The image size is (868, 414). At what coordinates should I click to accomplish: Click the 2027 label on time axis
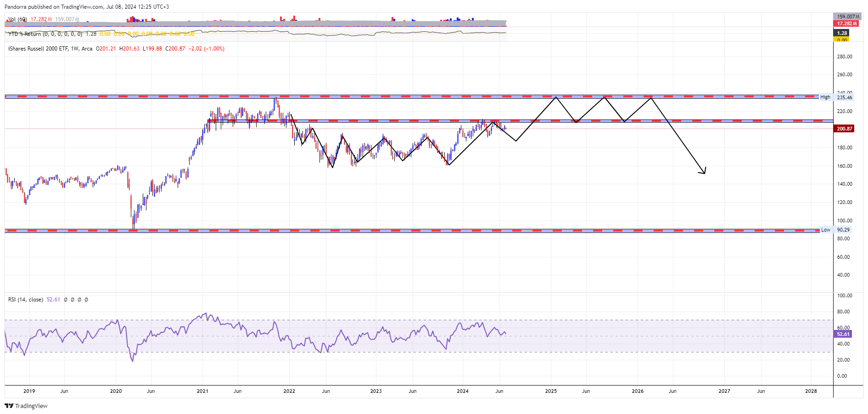click(x=724, y=391)
